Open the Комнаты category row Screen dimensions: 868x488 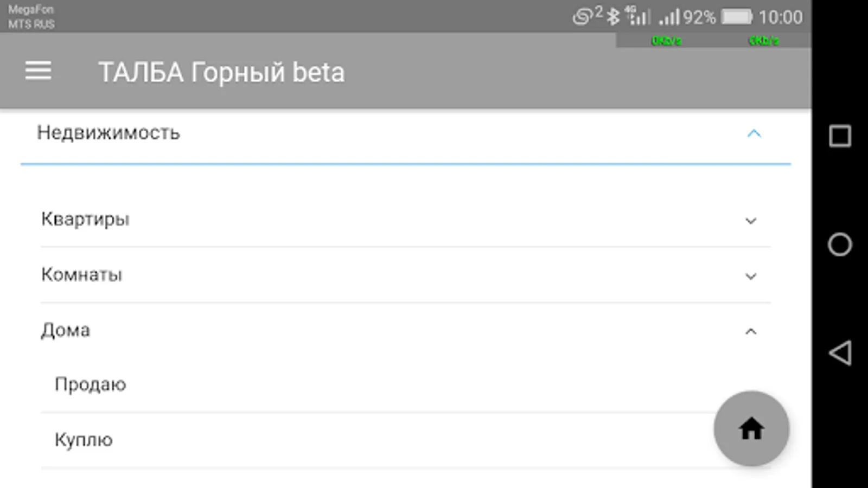[x=406, y=275]
